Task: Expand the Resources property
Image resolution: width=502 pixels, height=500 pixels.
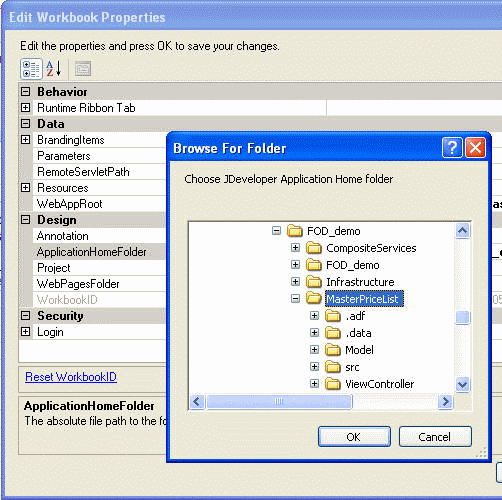Action: point(25,187)
